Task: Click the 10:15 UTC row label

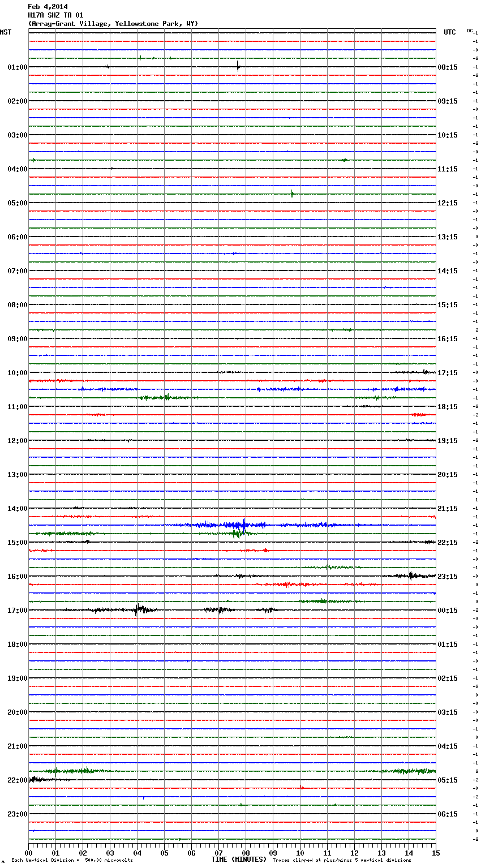Action: [448, 135]
